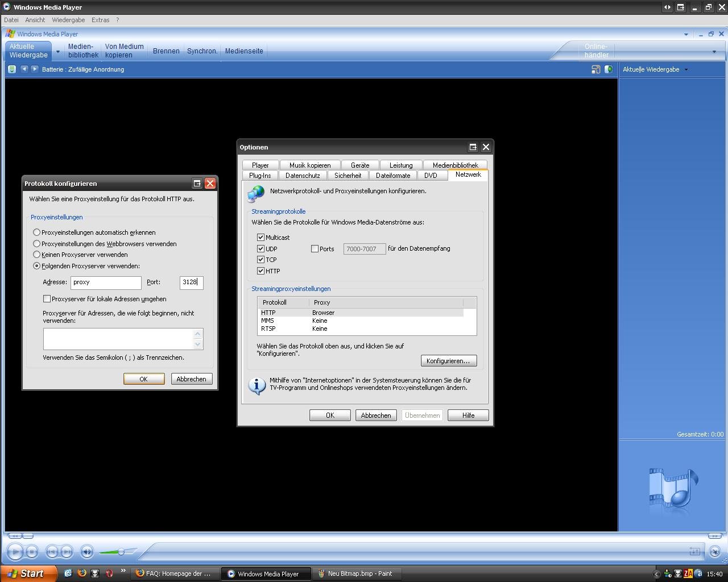Viewport: 728px width, 582px height.
Task: Confirm proxy settings with OK in Protokoll dialog
Action: 144,379
